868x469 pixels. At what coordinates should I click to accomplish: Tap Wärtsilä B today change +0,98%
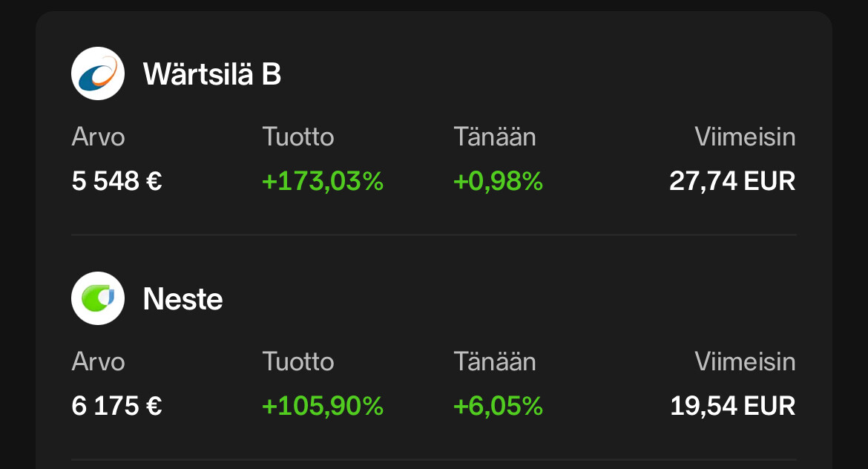coord(498,181)
